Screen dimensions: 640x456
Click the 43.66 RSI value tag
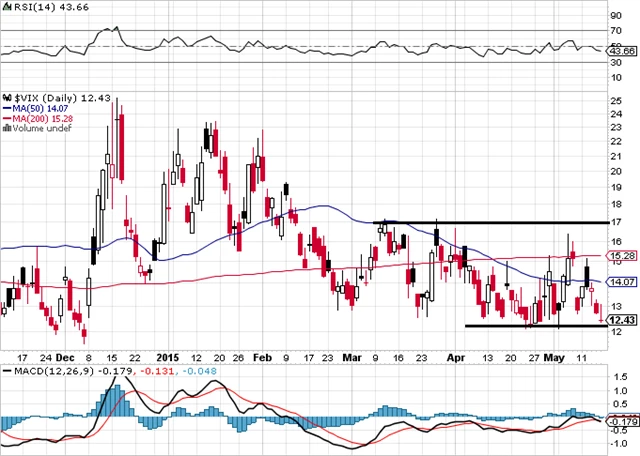[x=621, y=50]
